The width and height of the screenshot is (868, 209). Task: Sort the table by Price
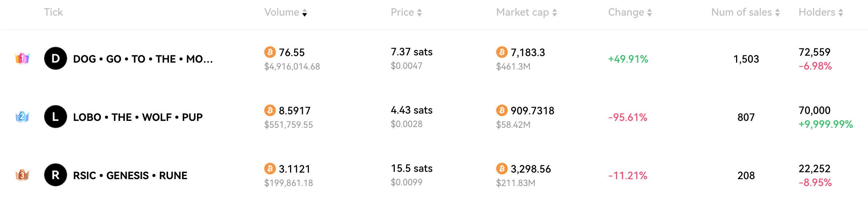tap(406, 12)
